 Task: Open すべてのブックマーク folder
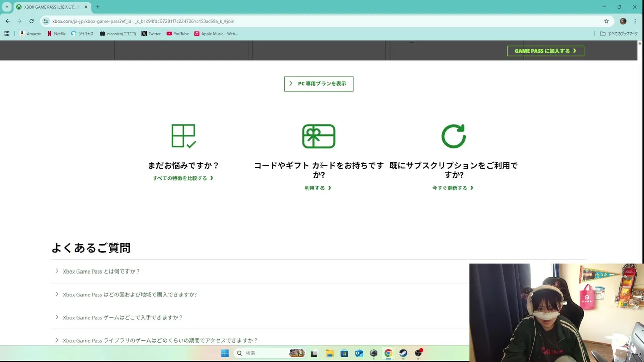click(x=619, y=34)
